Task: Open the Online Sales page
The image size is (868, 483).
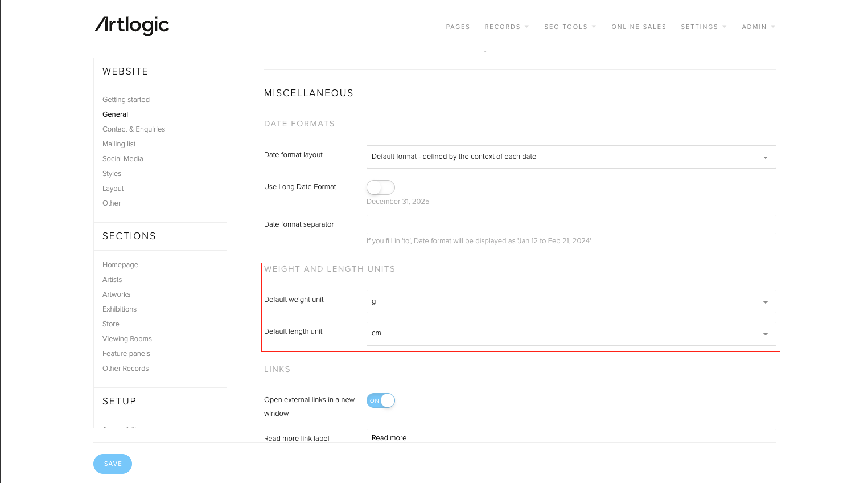Action: (639, 27)
